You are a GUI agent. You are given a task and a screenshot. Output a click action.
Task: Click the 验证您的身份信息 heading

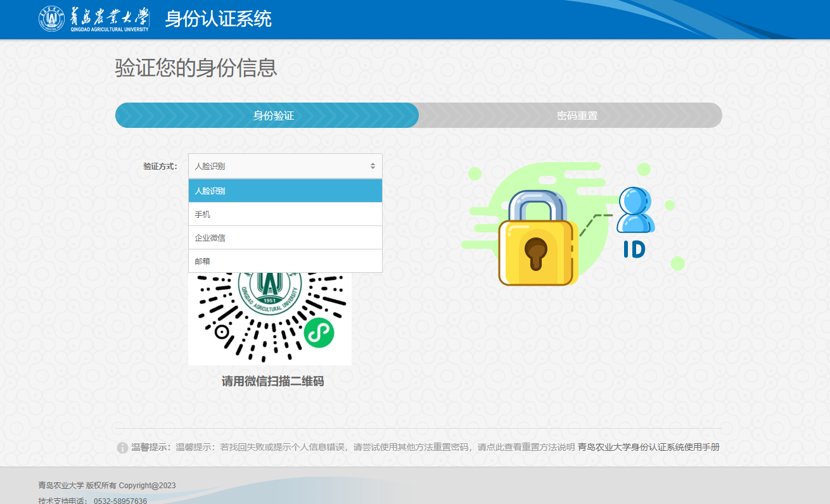(196, 68)
